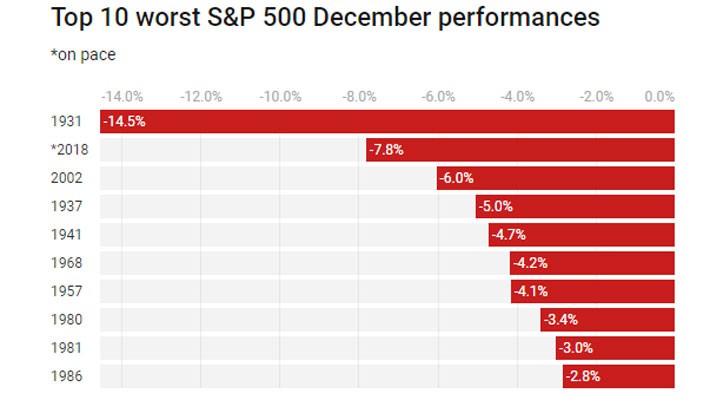Click the "*on pace" footnote text
Screen dimensions: 710x400
[82, 56]
